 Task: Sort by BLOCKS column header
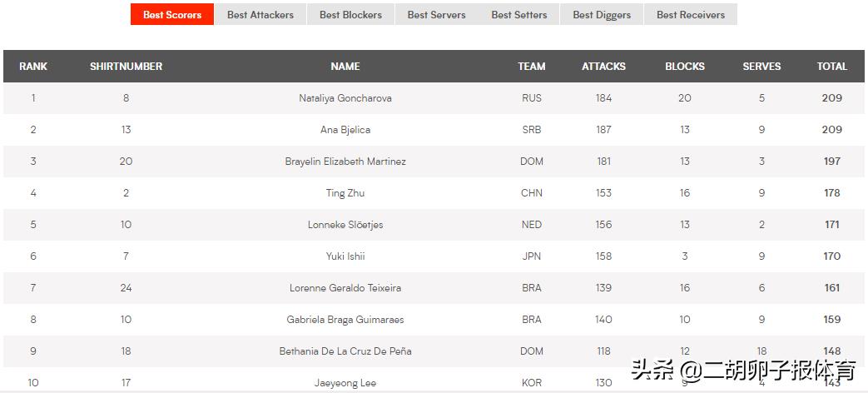[685, 66]
